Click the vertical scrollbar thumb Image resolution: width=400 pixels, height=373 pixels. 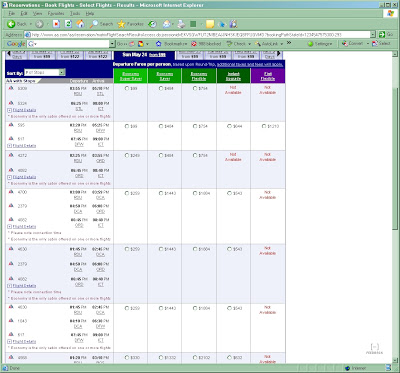(x=395, y=159)
